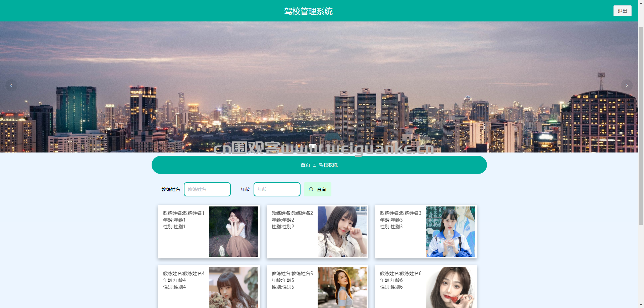This screenshot has height=308, width=644.
Task: Click the 查询 search button
Action: [x=318, y=189]
